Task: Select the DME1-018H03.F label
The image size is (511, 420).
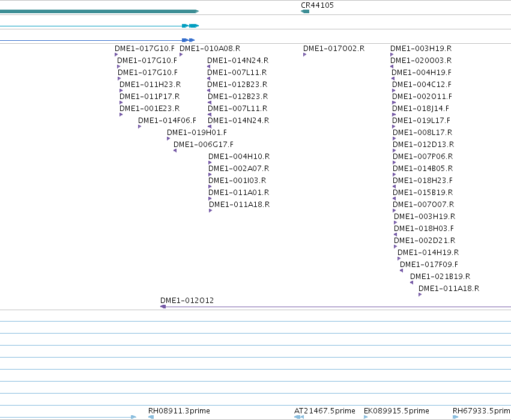Action: coord(424,229)
